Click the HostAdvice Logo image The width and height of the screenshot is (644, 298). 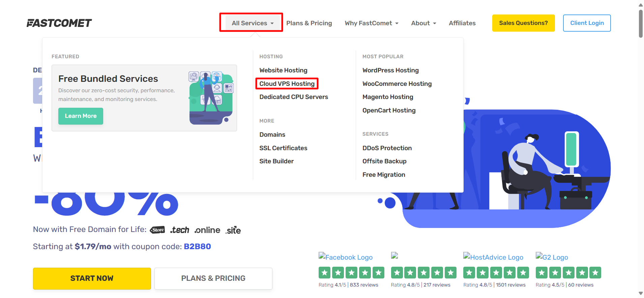[x=493, y=257]
